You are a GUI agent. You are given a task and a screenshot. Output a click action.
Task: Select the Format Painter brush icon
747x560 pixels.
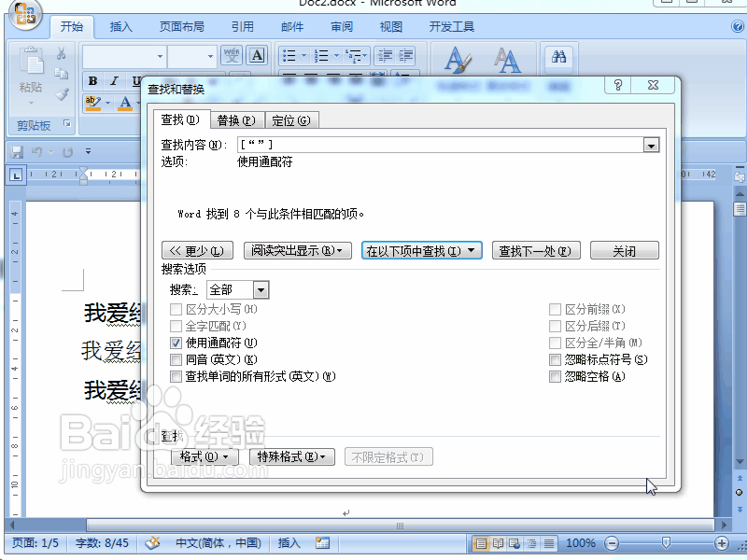pos(62,94)
